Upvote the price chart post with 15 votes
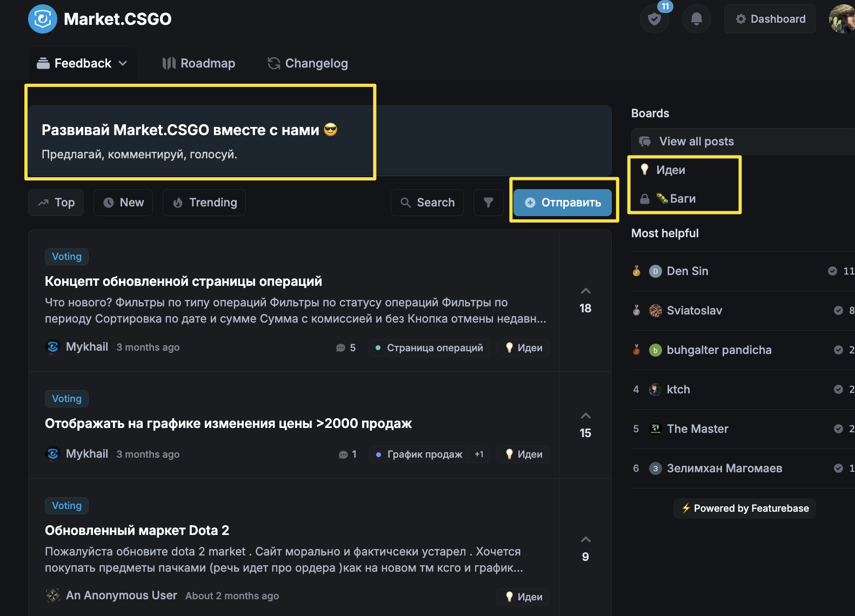This screenshot has height=616, width=855. pyautogui.click(x=585, y=416)
